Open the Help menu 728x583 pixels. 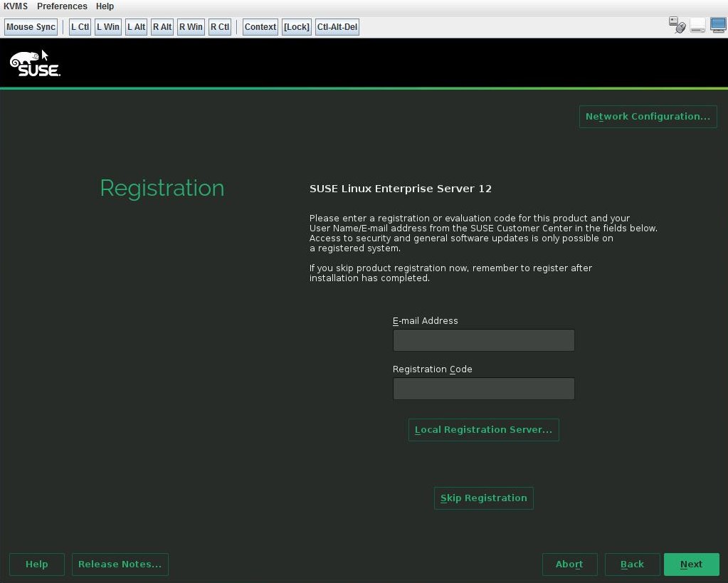pos(104,6)
